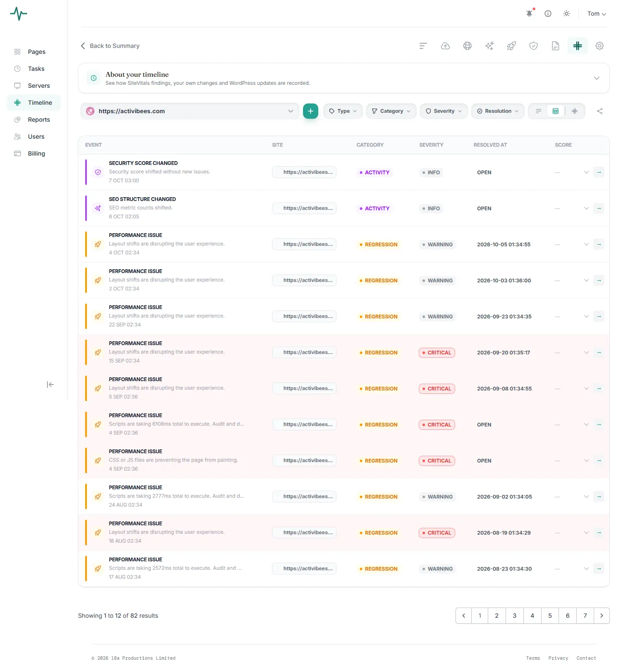Open arrow for Security Score Changed row

pyautogui.click(x=599, y=172)
